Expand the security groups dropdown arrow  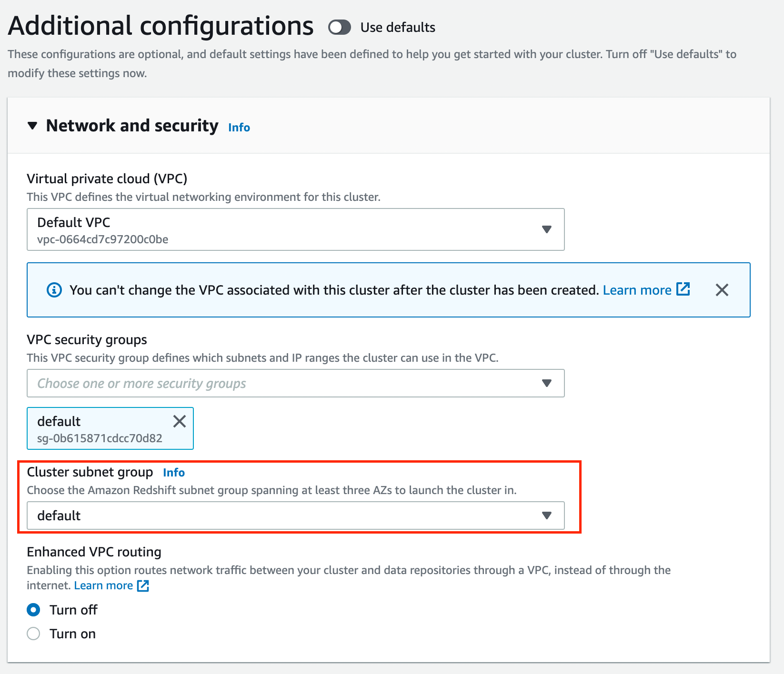pyautogui.click(x=547, y=383)
